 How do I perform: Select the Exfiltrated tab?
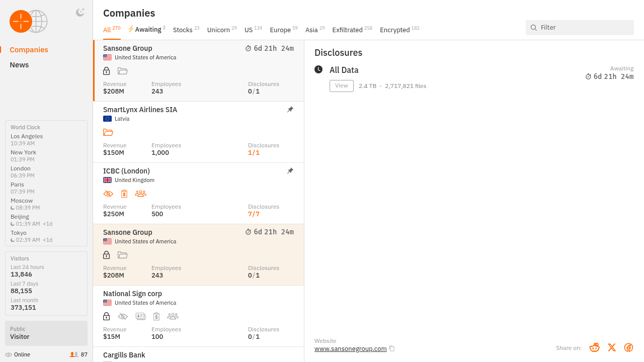(x=352, y=30)
